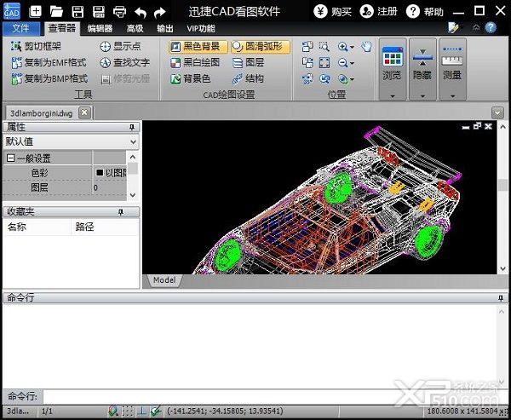Open zoom out dropdown arrow
Screen dimensions: 511x420
[x=352, y=63]
